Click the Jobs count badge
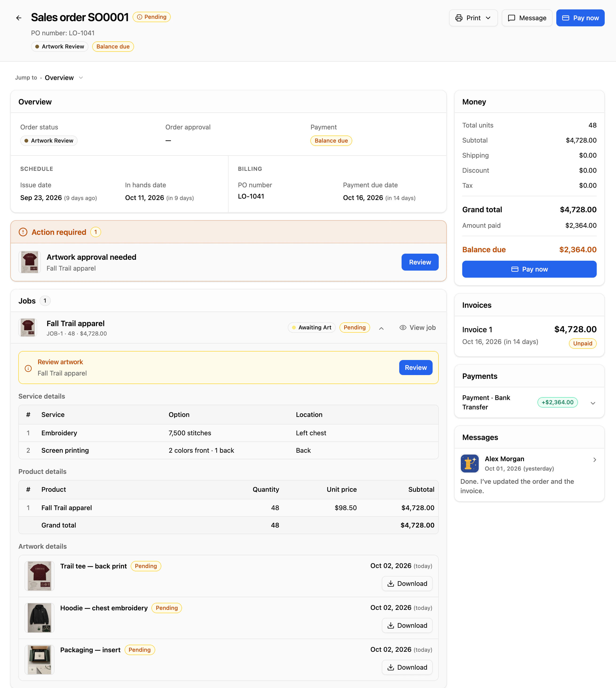The image size is (616, 688). coord(45,301)
